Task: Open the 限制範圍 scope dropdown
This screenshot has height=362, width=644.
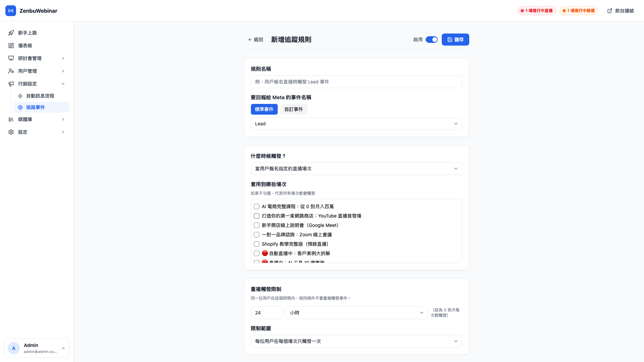Action: coord(356,341)
